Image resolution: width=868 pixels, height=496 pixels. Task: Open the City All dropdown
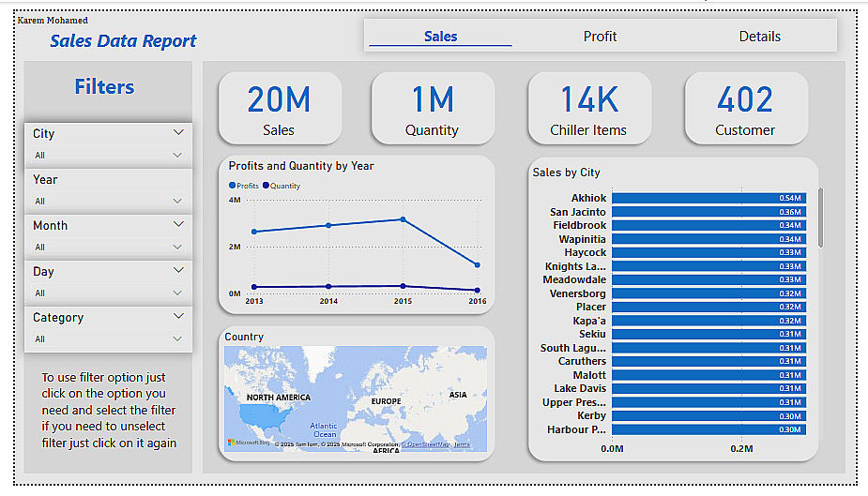[x=109, y=156]
